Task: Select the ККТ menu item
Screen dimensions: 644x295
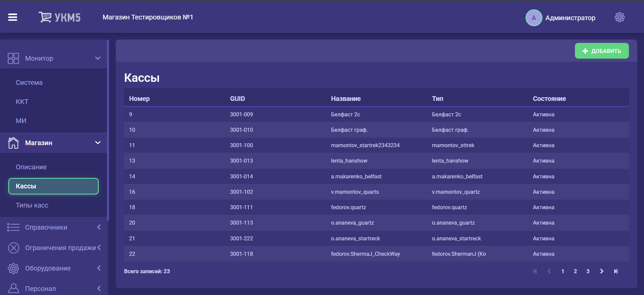Action: pyautogui.click(x=22, y=102)
